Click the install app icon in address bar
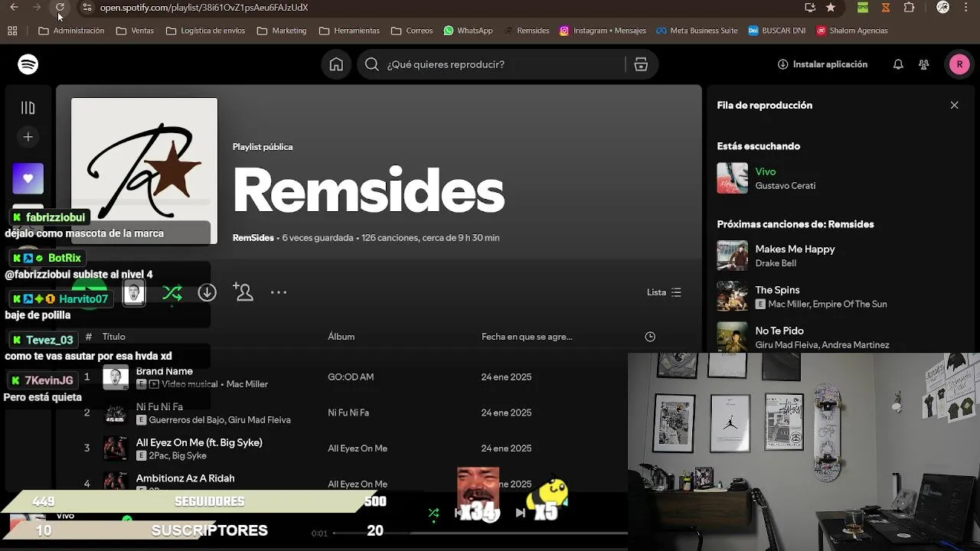Image resolution: width=980 pixels, height=551 pixels. (x=810, y=8)
